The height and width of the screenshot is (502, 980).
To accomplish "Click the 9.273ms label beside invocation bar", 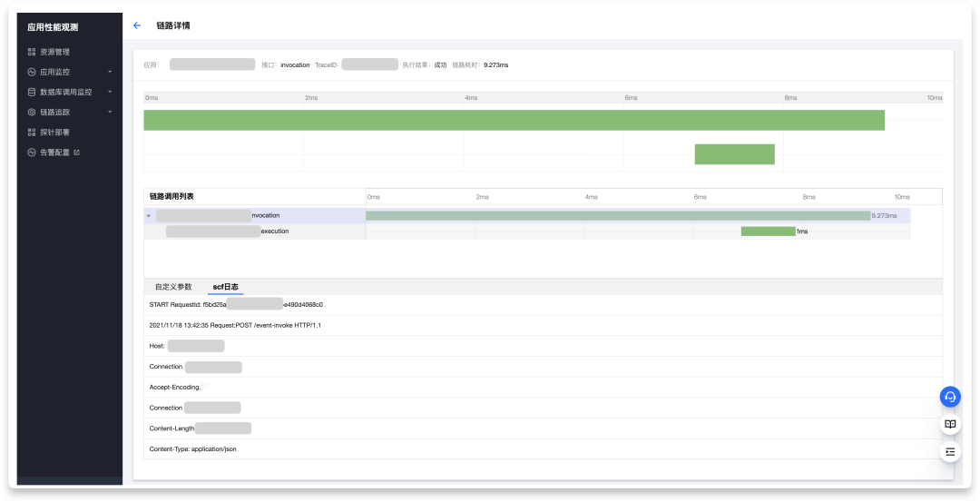I will click(x=885, y=216).
